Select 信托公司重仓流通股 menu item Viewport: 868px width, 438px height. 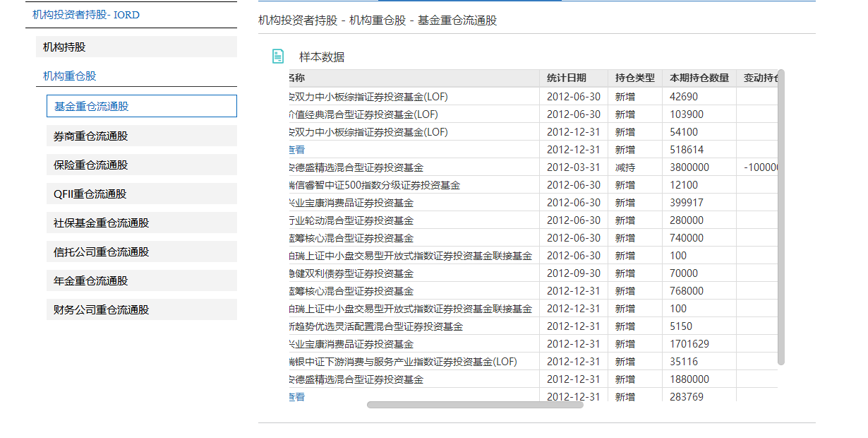(142, 251)
